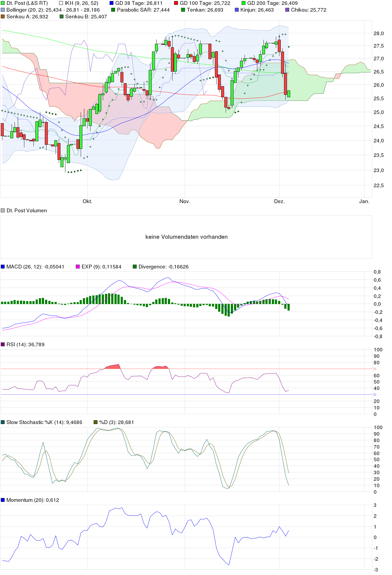
Task: Click the label 'Senkou B: 25,407'
Action: 86,17
